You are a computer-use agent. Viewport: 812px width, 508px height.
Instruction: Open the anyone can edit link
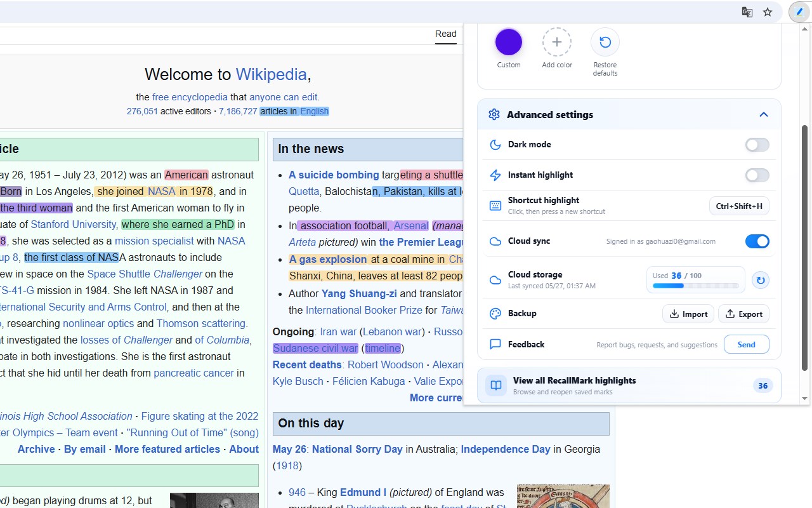coord(283,97)
